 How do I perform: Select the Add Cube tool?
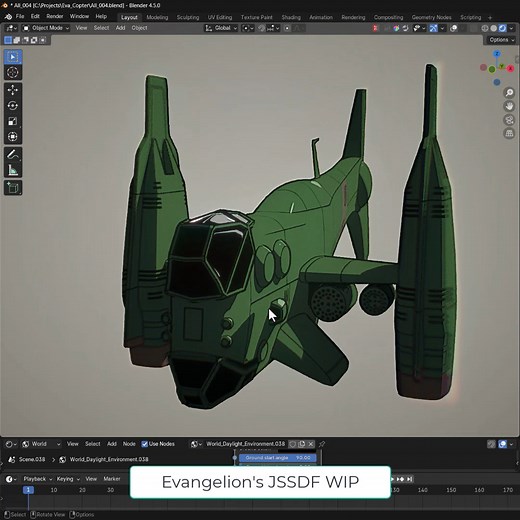coord(13,188)
